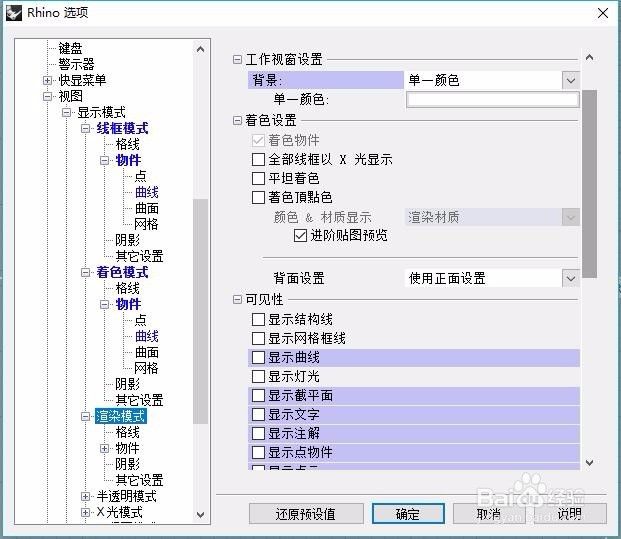Open help with the 说明 button
The width and height of the screenshot is (621, 539).
[x=570, y=514]
